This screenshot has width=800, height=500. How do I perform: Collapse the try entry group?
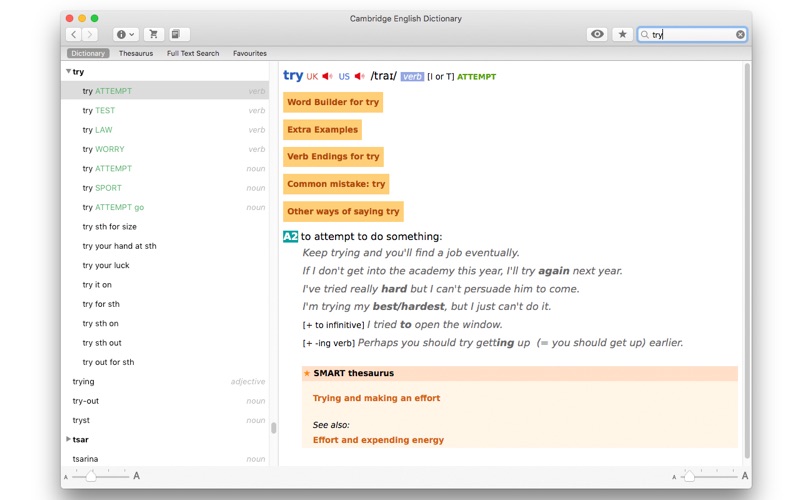tap(68, 71)
